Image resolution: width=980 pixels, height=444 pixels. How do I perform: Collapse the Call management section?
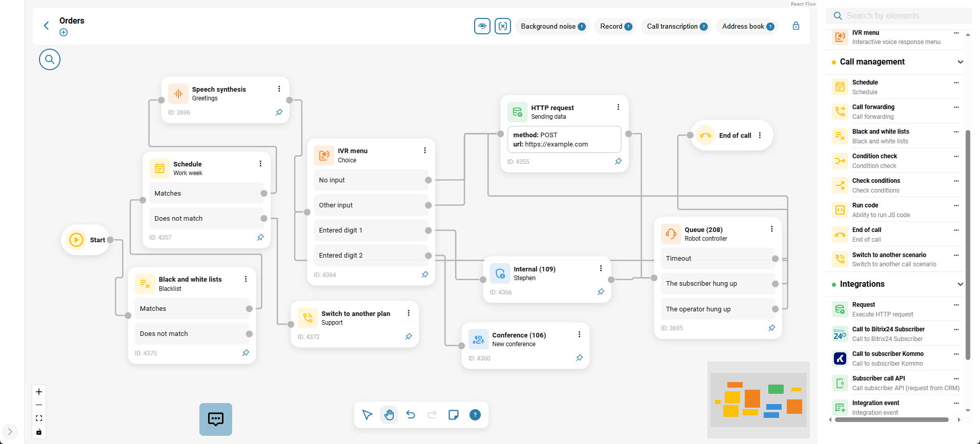960,62
